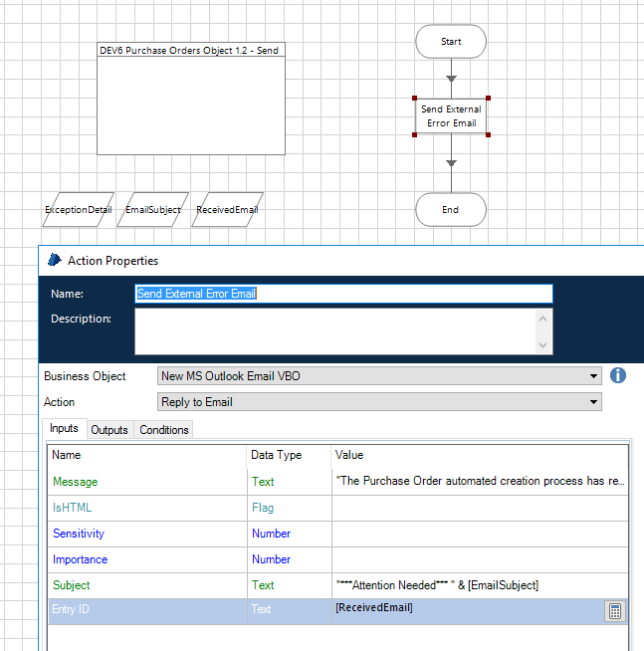This screenshot has width=644, height=651.
Task: Click the Message value cell
Action: (x=481, y=482)
